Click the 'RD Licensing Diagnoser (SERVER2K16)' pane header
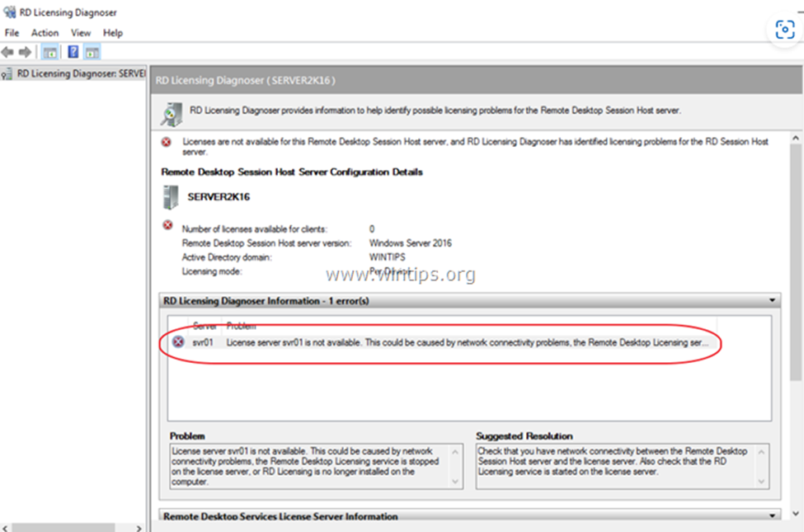Viewport: 804px width, 532px height. [x=245, y=80]
